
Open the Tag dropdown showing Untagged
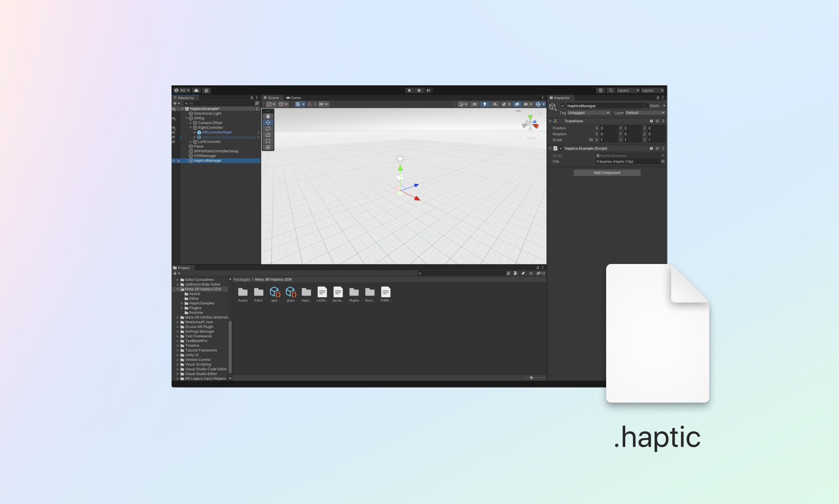pos(588,113)
